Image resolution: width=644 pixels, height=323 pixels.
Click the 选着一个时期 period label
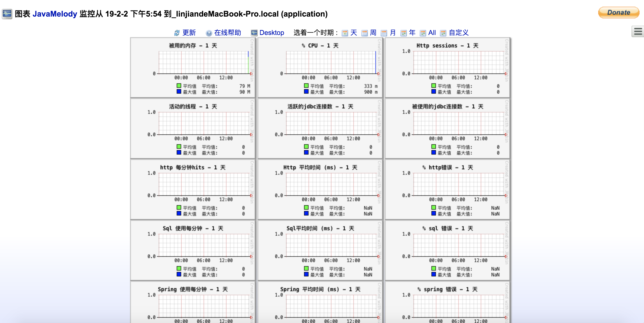(x=315, y=33)
